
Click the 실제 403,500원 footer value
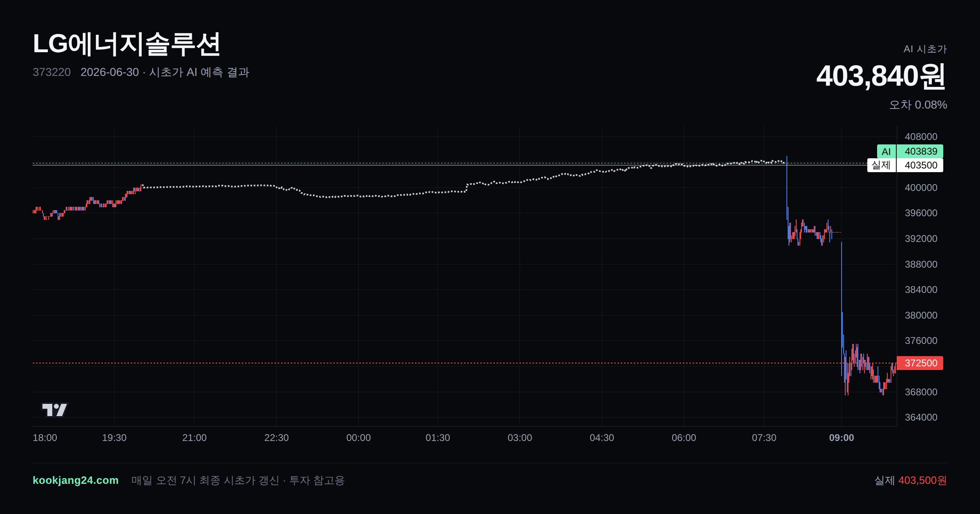[x=911, y=480]
